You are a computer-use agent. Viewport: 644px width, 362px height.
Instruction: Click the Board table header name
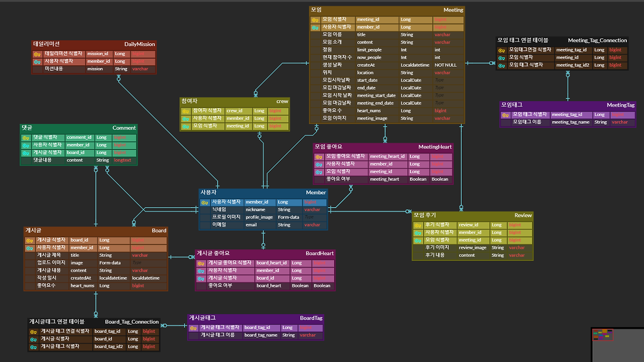[x=159, y=231]
